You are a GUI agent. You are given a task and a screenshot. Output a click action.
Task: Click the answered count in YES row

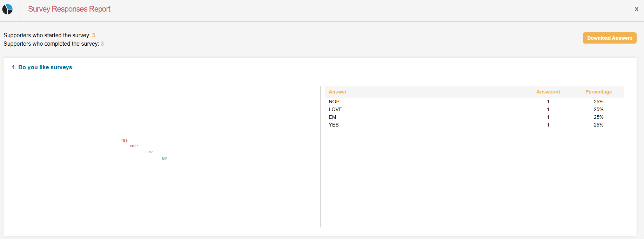point(548,125)
